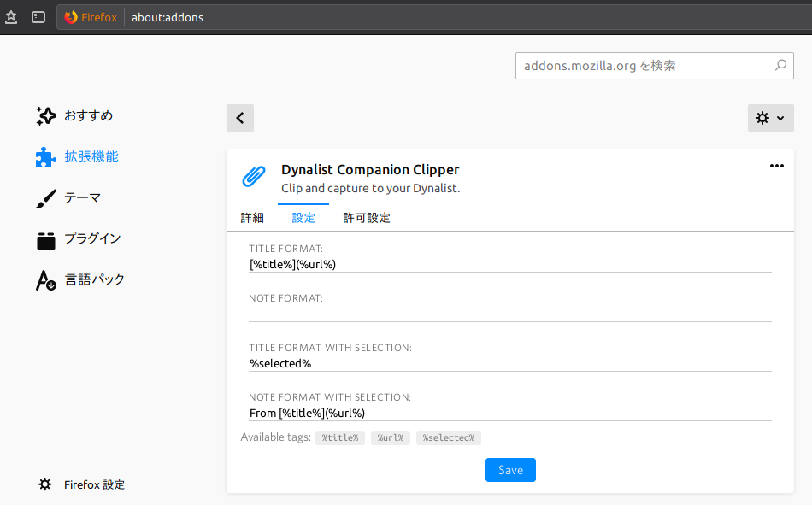Click the 'Available tags:' label
Image resolution: width=812 pixels, height=505 pixels.
tap(275, 437)
